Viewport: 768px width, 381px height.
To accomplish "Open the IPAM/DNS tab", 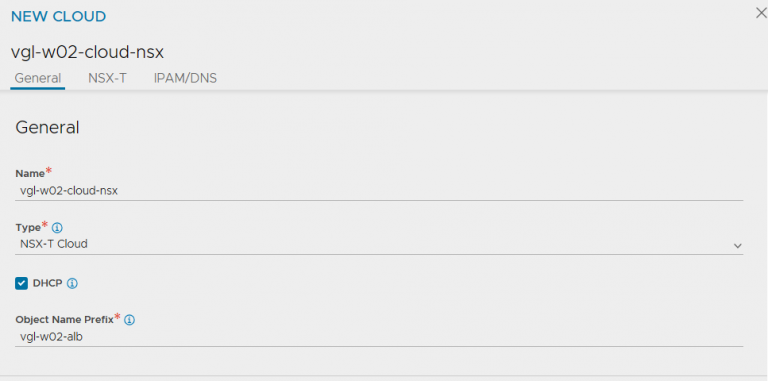I will (185, 78).
